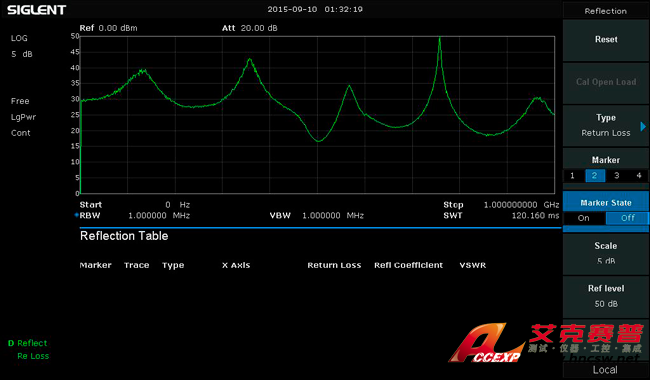Viewport: 650px width, 380px height.
Task: Open the Type Return Loss submenu
Action: [606, 126]
